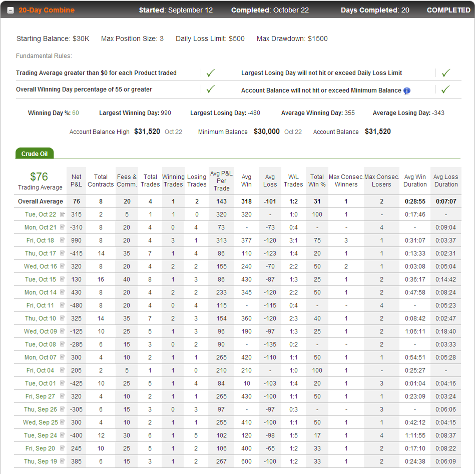Open note icon for Wed, Oct 09
This screenshot has width=476, height=474.
[x=62, y=331]
